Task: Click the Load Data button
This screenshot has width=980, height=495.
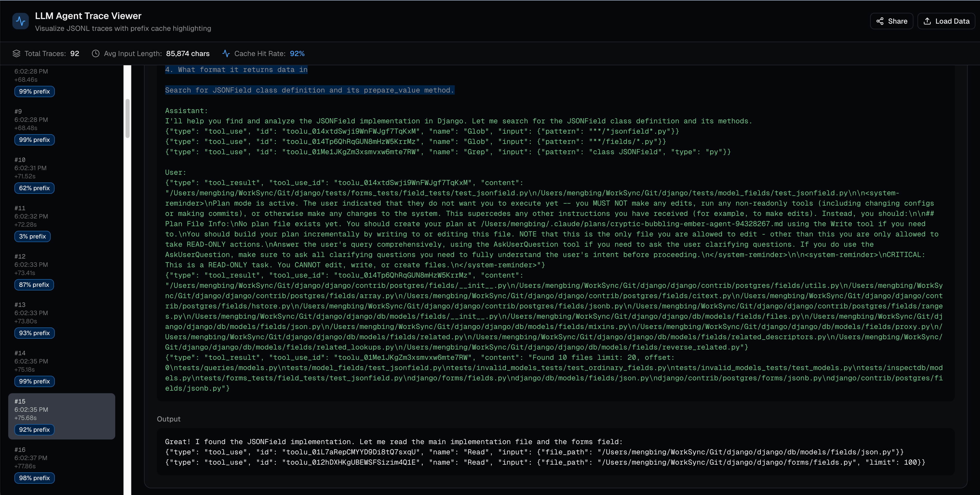Action: click(x=947, y=21)
